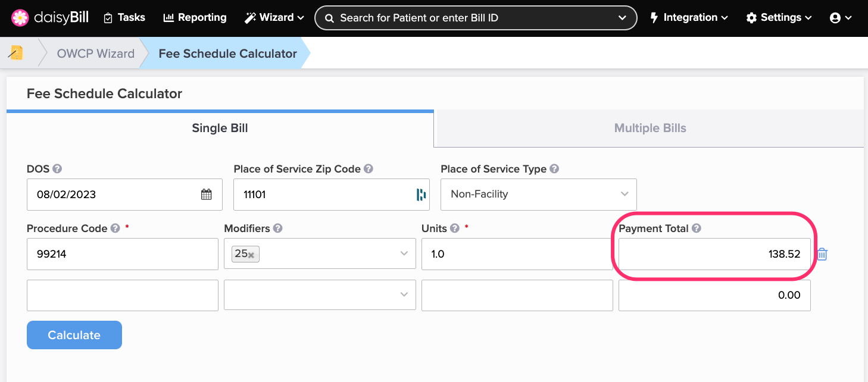Open the wizard home breadcrumb icon

(x=16, y=53)
